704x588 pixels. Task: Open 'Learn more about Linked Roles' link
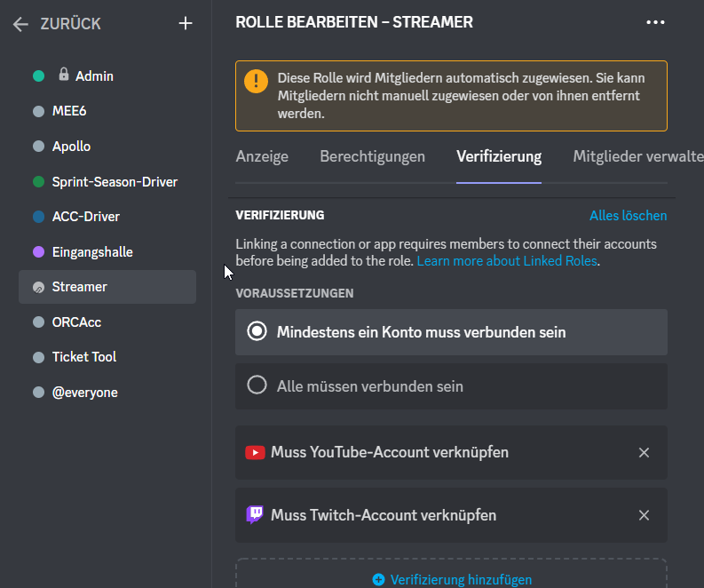click(507, 261)
